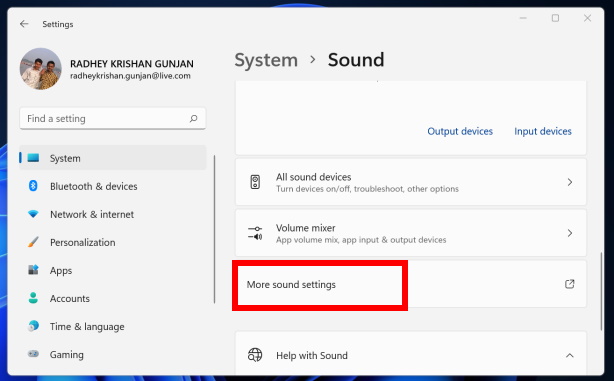Click the Volume mixer slider icon

(255, 233)
